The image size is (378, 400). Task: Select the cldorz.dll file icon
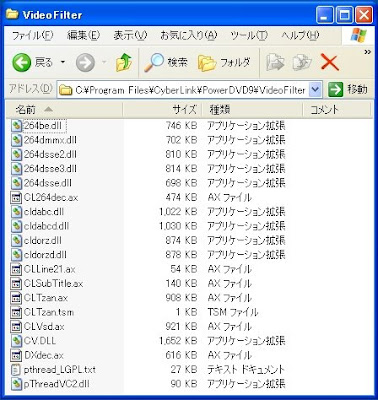[x=16, y=240]
